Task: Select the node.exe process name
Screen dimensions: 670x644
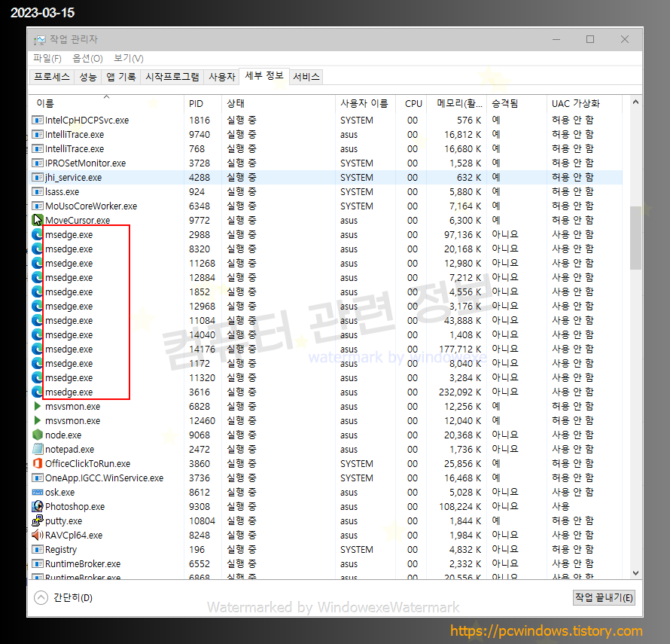Action: click(x=63, y=435)
